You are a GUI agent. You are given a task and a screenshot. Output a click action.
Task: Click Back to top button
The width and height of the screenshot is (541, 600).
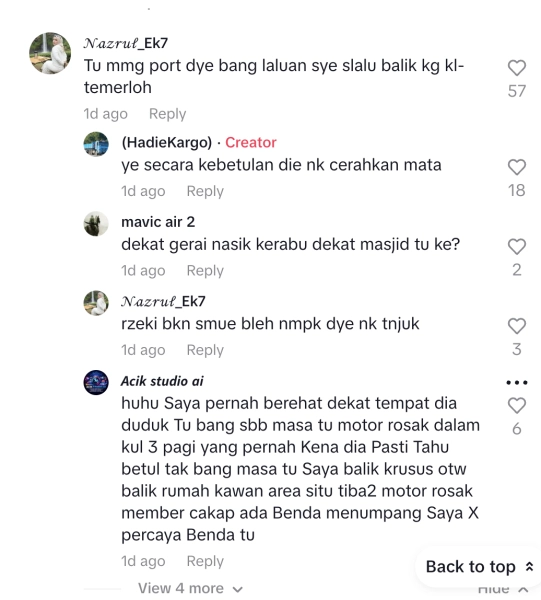pyautogui.click(x=480, y=567)
